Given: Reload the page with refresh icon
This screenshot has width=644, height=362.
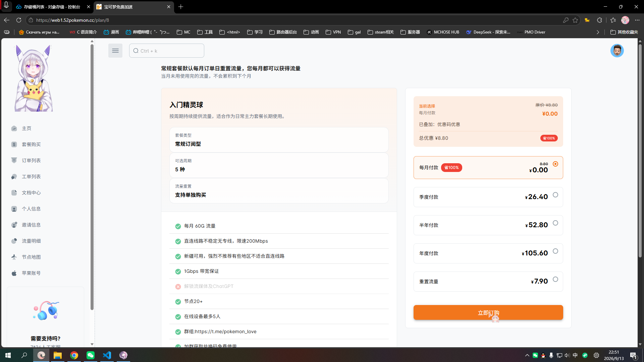Looking at the screenshot, I should [x=19, y=20].
